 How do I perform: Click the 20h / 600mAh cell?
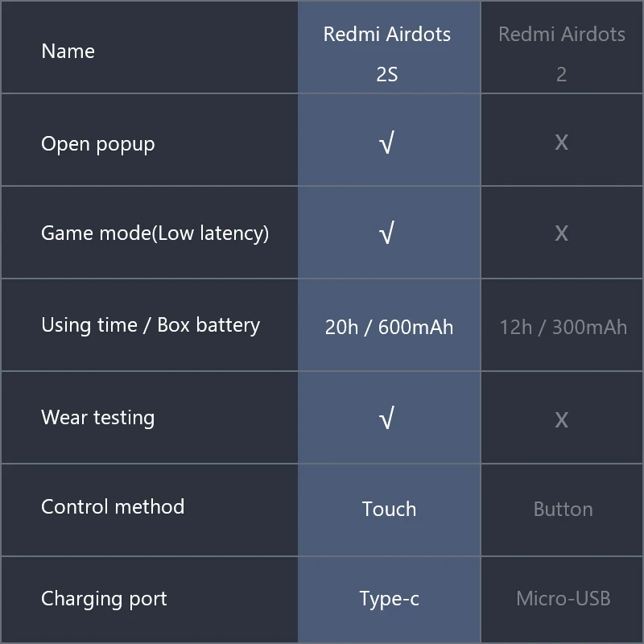pyautogui.click(x=389, y=328)
